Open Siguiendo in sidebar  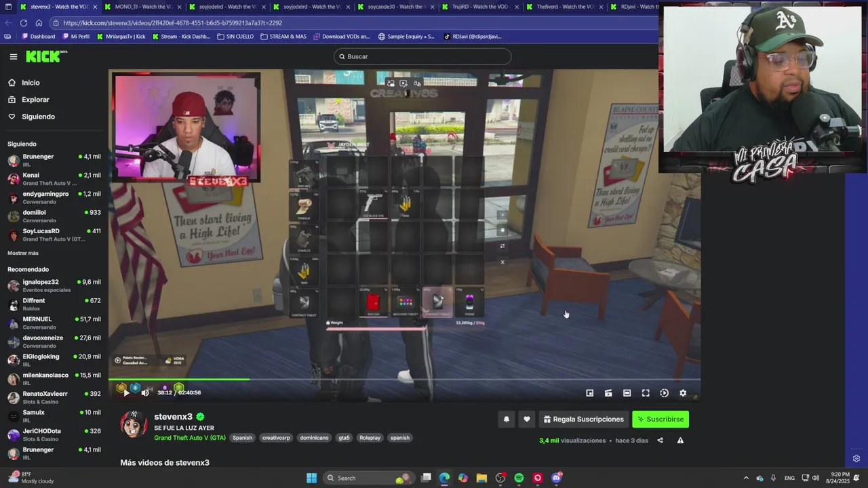click(x=38, y=117)
